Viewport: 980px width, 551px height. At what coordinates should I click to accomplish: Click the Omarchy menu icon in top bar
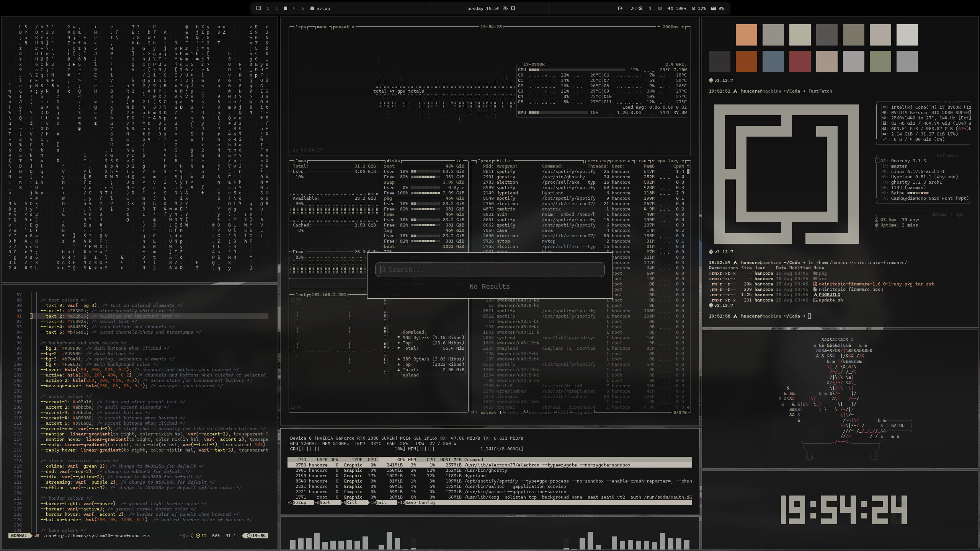coord(258,8)
